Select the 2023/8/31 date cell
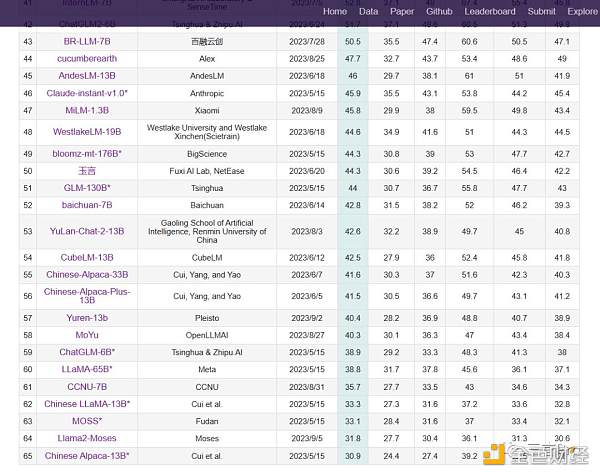The width and height of the screenshot is (600, 476). pos(307,387)
